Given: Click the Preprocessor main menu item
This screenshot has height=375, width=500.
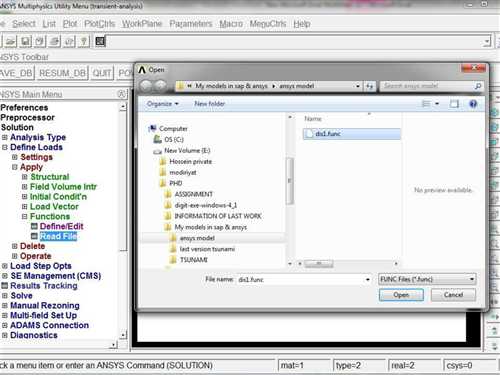Looking at the screenshot, I should pyautogui.click(x=27, y=118).
